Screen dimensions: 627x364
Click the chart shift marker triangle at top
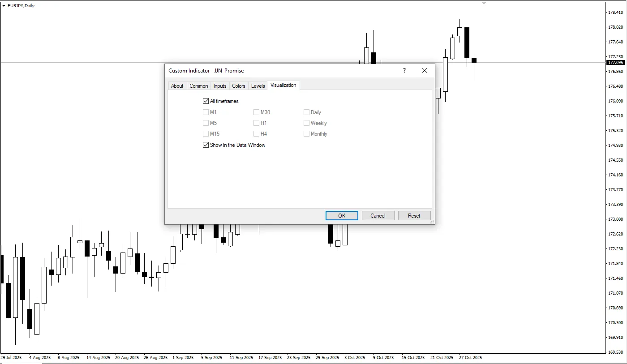coord(484,3)
